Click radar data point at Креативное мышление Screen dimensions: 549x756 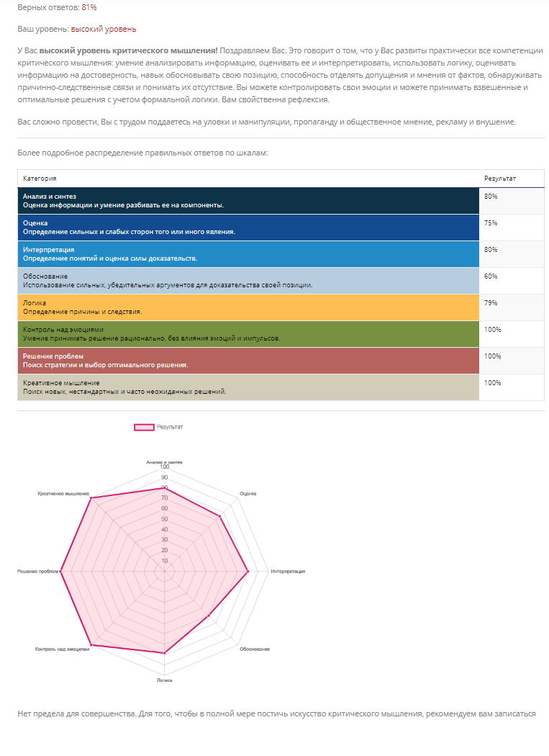click(x=91, y=498)
